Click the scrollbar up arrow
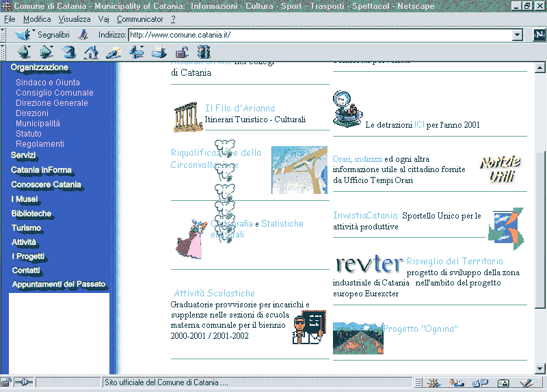547x392 pixels. coord(539,68)
